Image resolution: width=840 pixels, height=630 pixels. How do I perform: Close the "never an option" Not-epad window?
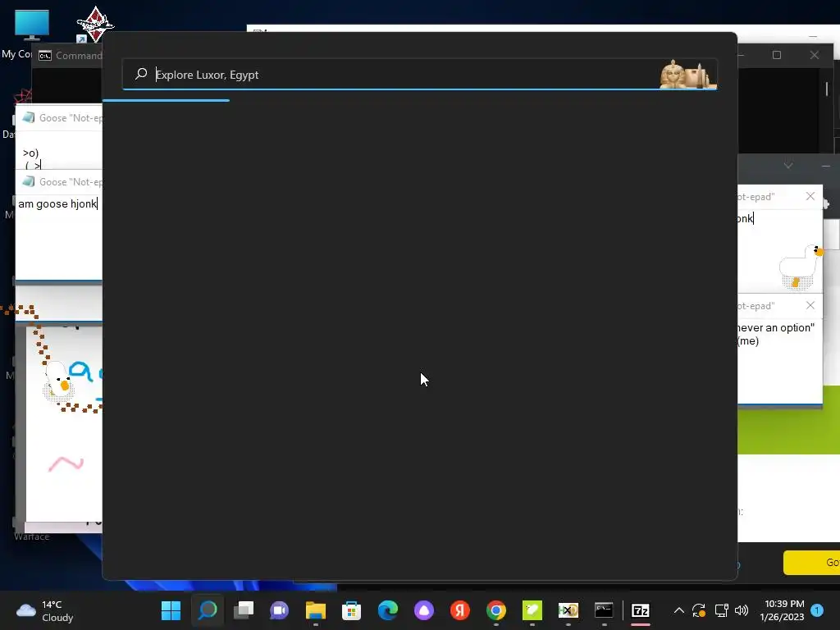tap(810, 305)
